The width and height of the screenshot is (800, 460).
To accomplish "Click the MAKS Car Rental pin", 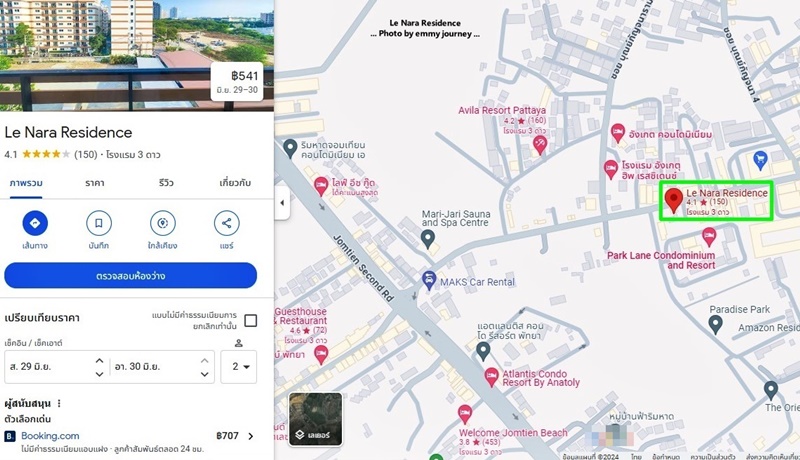I will (429, 280).
